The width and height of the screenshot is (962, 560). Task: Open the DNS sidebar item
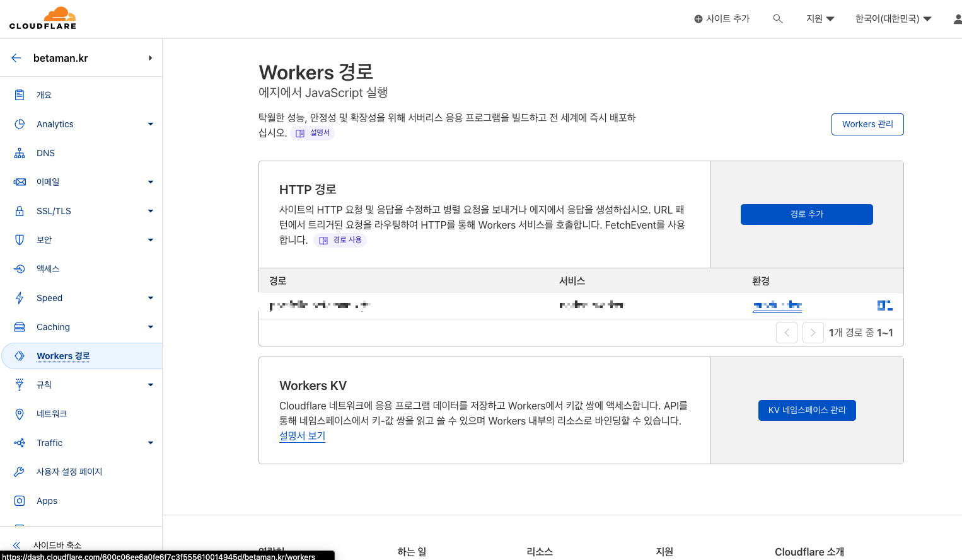(x=45, y=153)
